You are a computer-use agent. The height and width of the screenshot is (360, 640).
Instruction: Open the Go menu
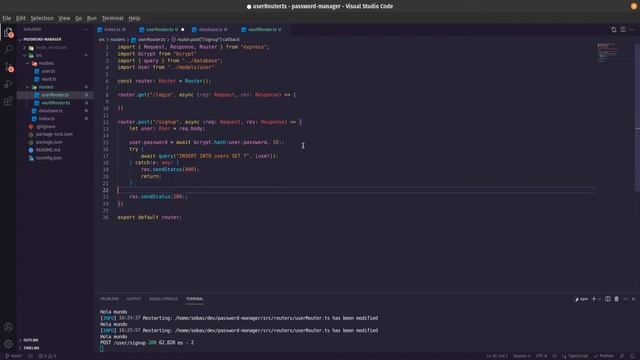pyautogui.click(x=78, y=18)
